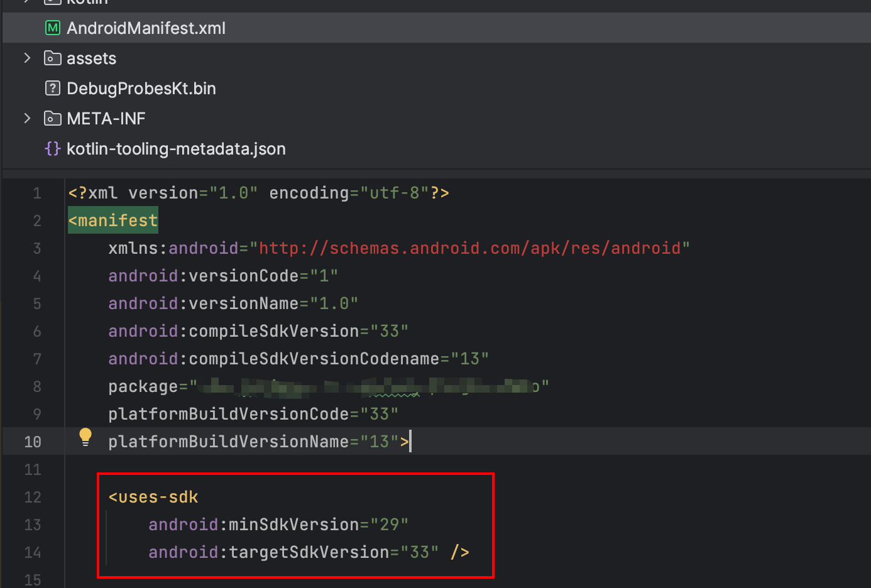Click the compileSdkVersionCodename="13" attribute
871x588 pixels.
pyautogui.click(x=339, y=359)
